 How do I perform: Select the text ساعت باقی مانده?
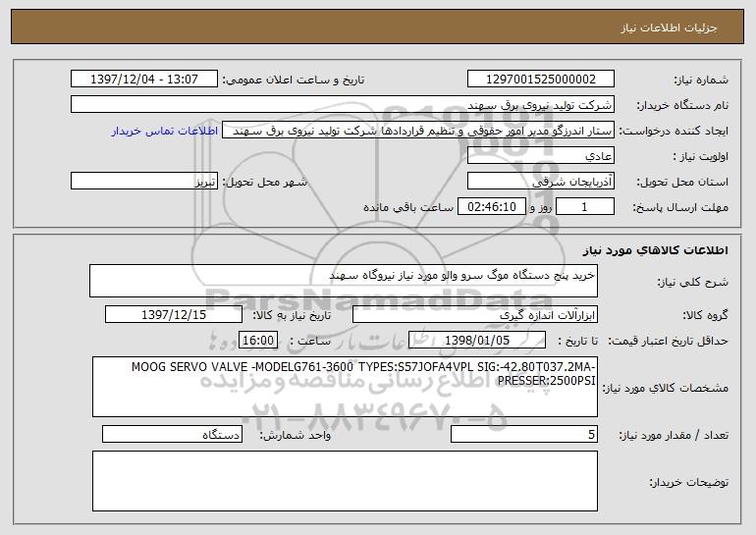click(408, 207)
